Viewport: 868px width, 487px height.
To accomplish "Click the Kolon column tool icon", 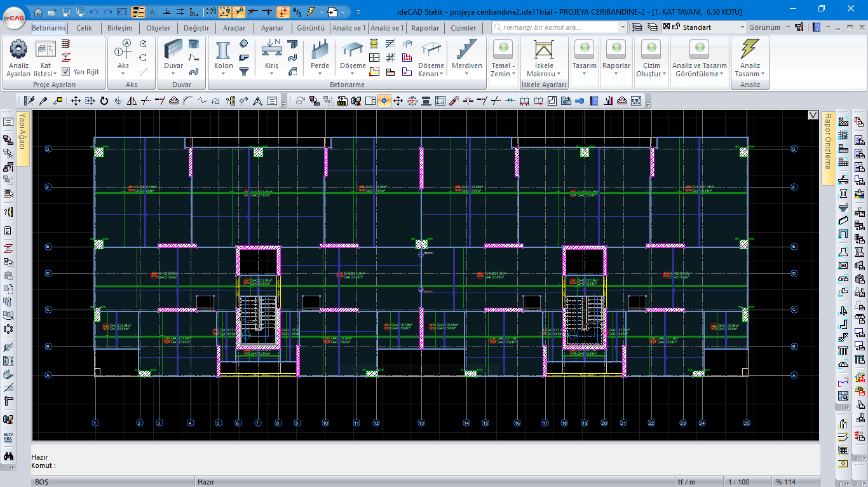I will click(x=223, y=50).
